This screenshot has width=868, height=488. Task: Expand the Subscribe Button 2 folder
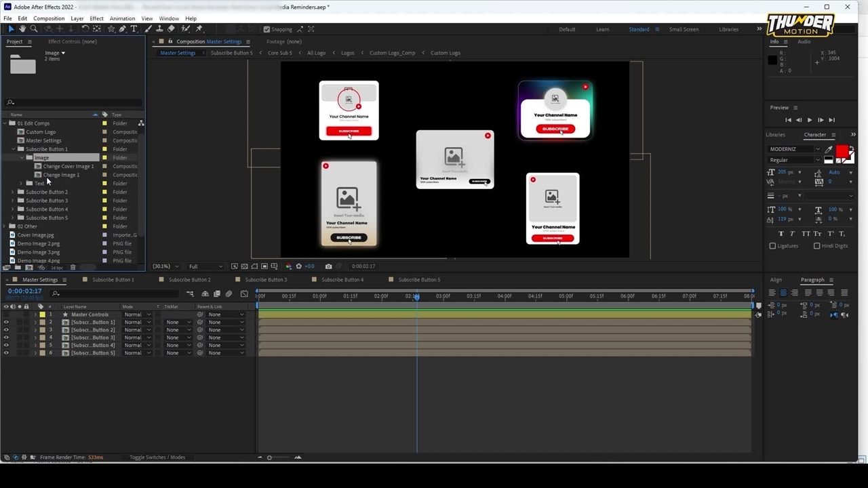click(x=12, y=192)
